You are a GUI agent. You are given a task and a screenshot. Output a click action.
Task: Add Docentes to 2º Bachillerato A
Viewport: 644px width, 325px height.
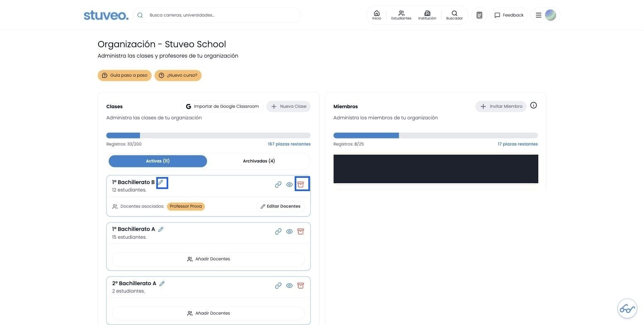[x=208, y=313]
